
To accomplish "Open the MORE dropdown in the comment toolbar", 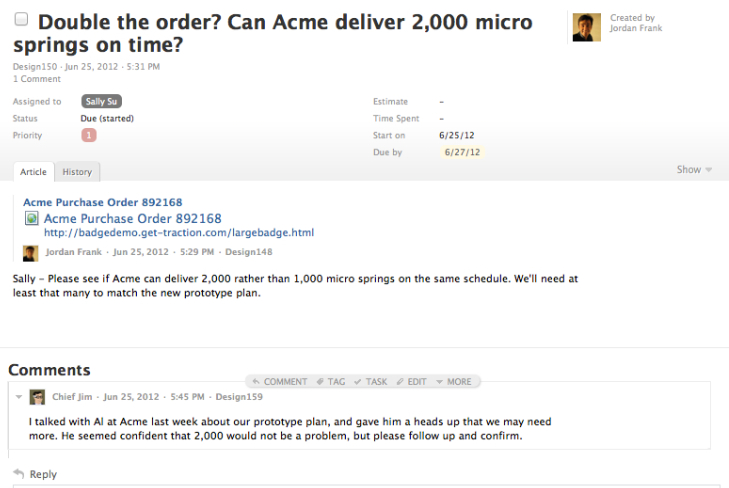I will point(454,382).
